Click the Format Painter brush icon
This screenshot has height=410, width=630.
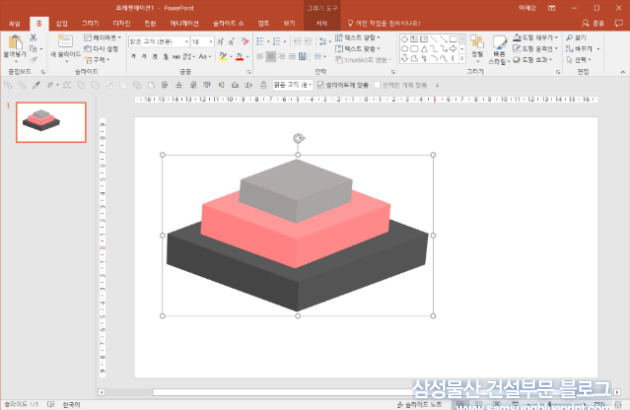pos(33,59)
